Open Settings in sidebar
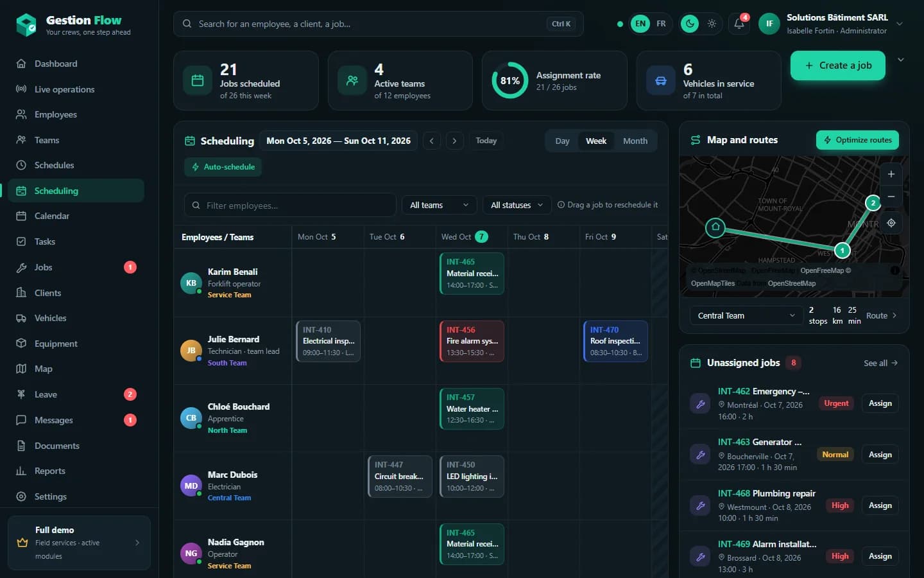Image resolution: width=924 pixels, height=578 pixels. pyautogui.click(x=76, y=496)
